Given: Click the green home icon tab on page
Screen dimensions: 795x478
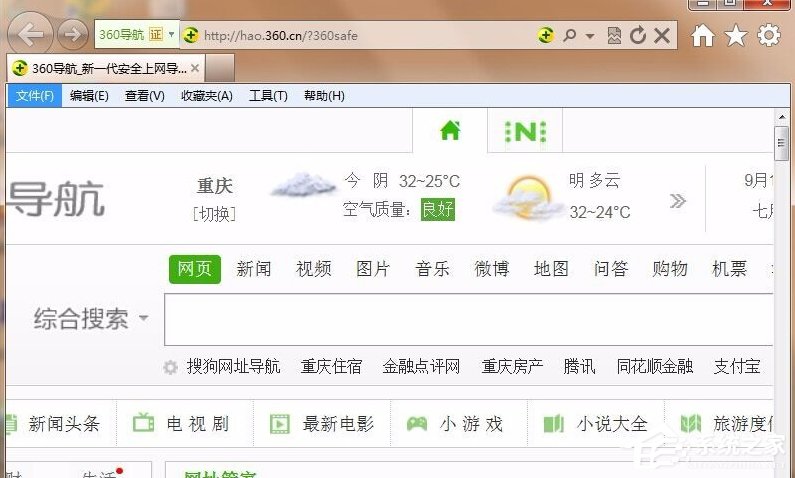Looking at the screenshot, I should click(x=450, y=130).
